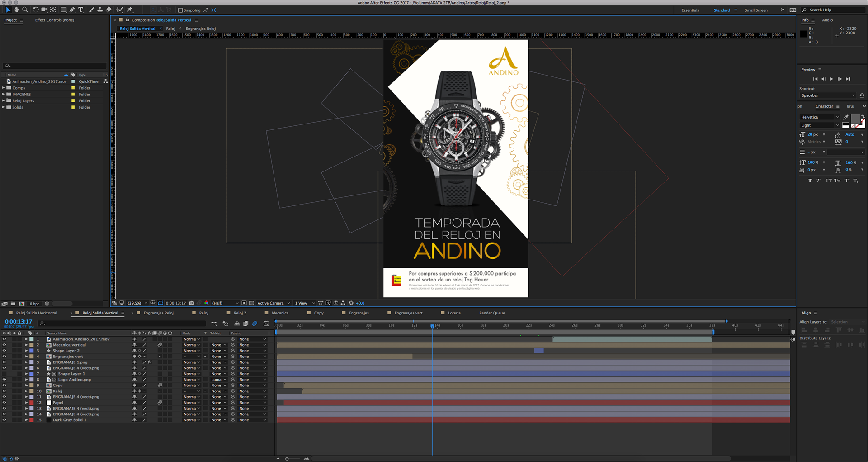This screenshot has height=462, width=868.
Task: Toggle transparency grid in viewer
Action: click(252, 303)
